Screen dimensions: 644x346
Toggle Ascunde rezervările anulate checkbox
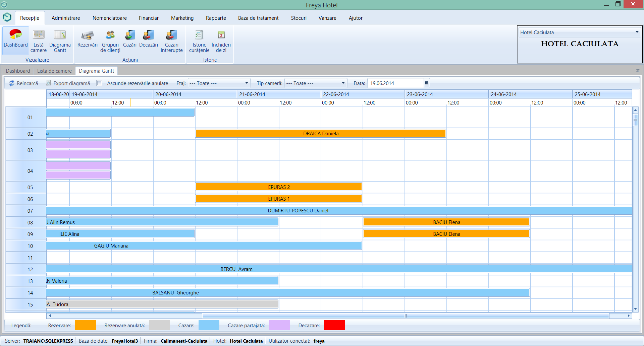(99, 83)
